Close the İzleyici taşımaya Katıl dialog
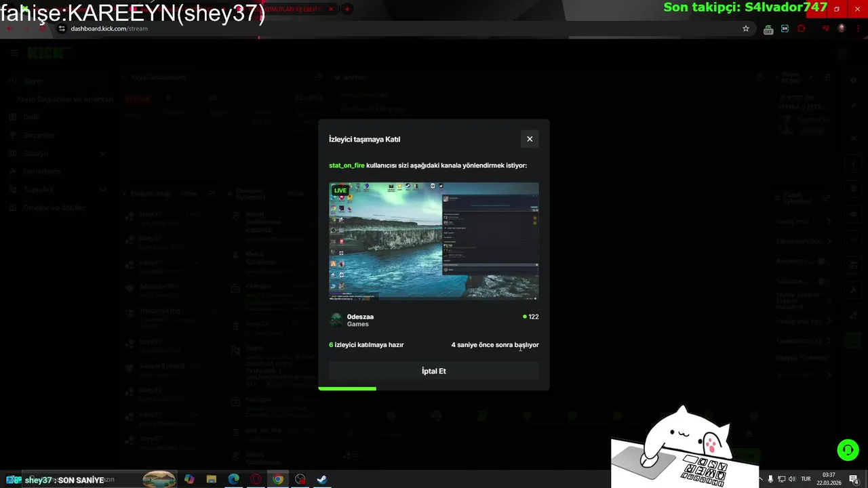 [x=530, y=139]
